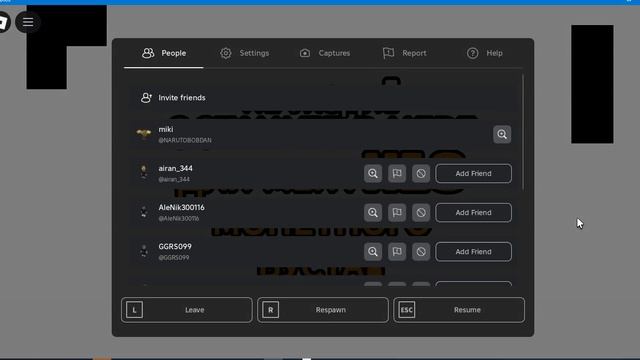This screenshot has height=360, width=640.
Task: Report AleNik300116 using the flag icon
Action: (397, 213)
